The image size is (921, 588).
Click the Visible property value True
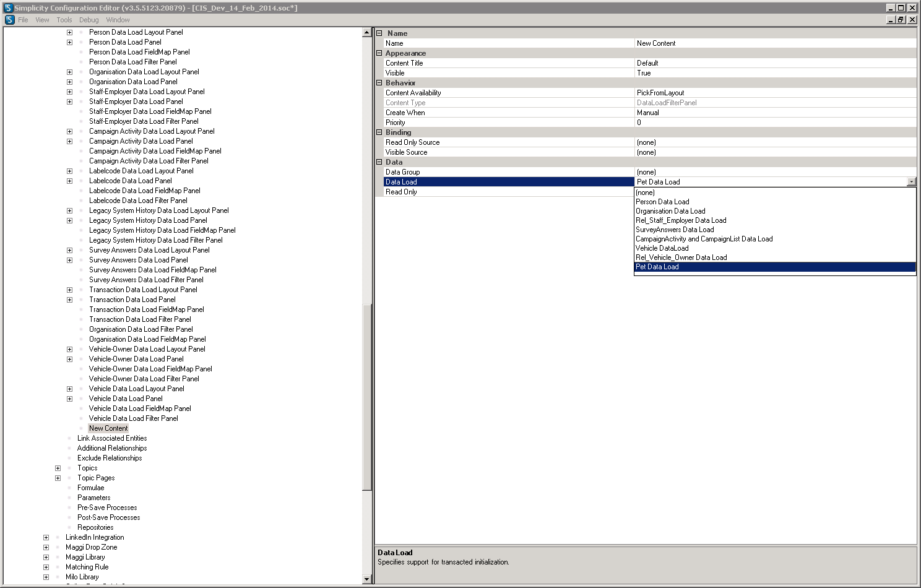pos(776,73)
